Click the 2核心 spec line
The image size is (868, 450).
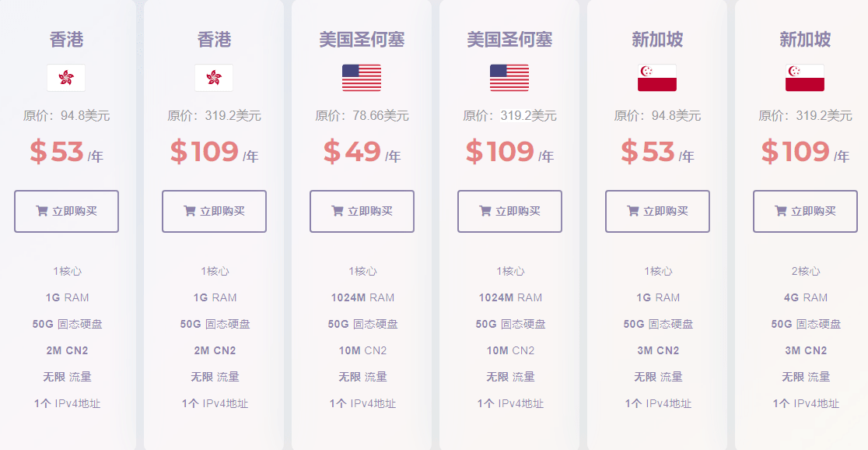[806, 271]
